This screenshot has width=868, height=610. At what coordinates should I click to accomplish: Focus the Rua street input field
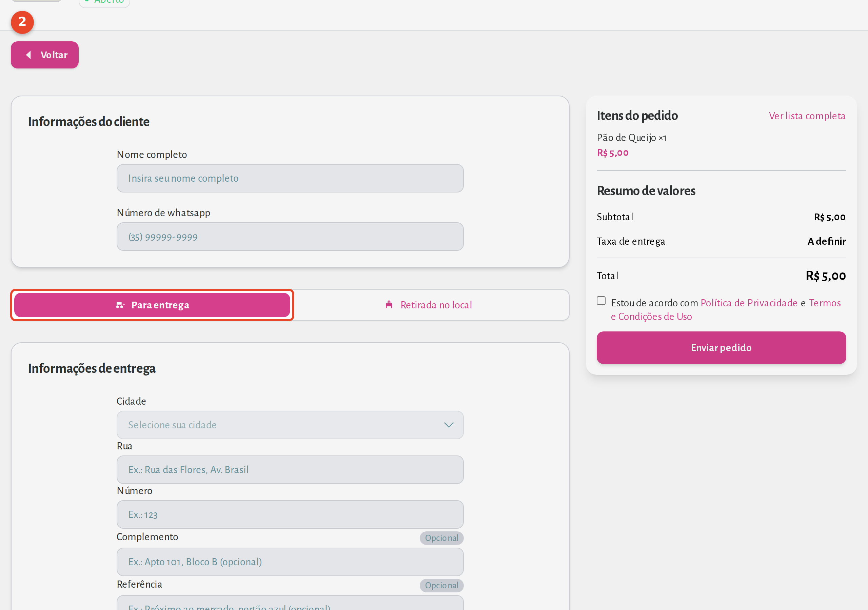290,470
